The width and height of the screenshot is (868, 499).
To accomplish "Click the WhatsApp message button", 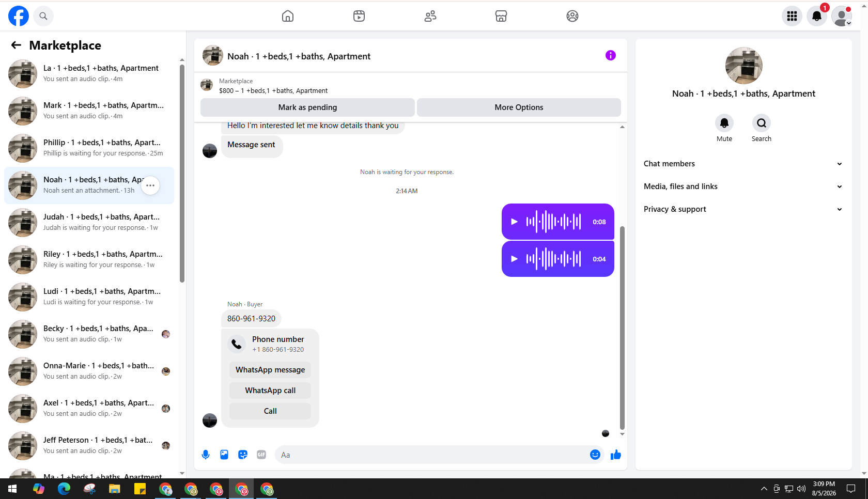I will [270, 370].
